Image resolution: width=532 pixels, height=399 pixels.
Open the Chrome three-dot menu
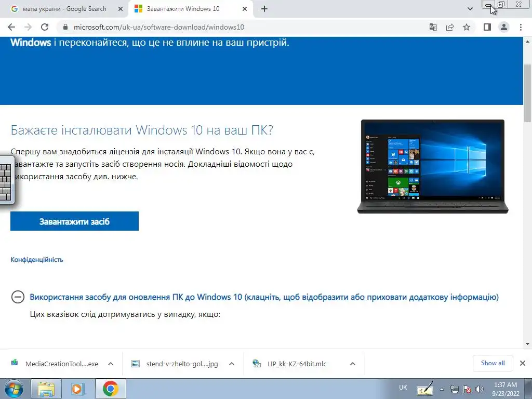(x=521, y=27)
